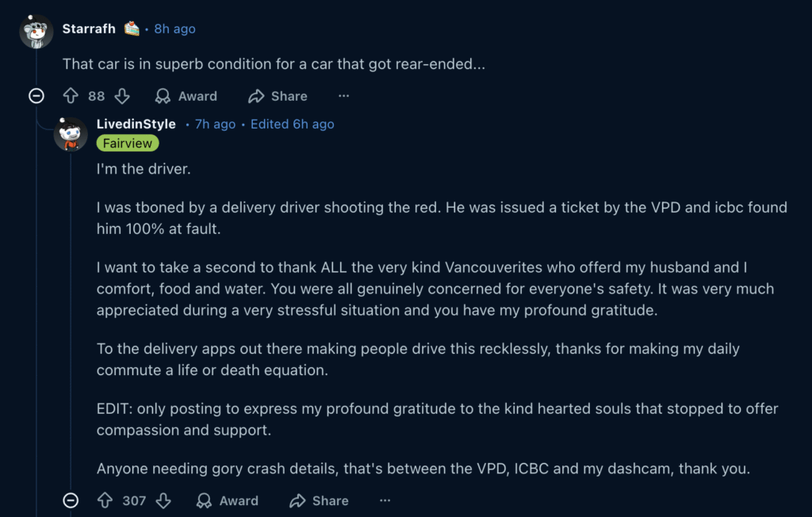This screenshot has width=812, height=517.
Task: Click the 8h ago timestamp on Starrafh's comment
Action: click(174, 28)
